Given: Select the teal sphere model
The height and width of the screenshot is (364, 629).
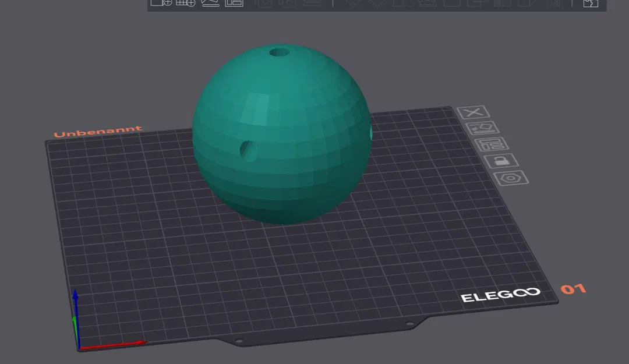Looking at the screenshot, I should (282, 133).
